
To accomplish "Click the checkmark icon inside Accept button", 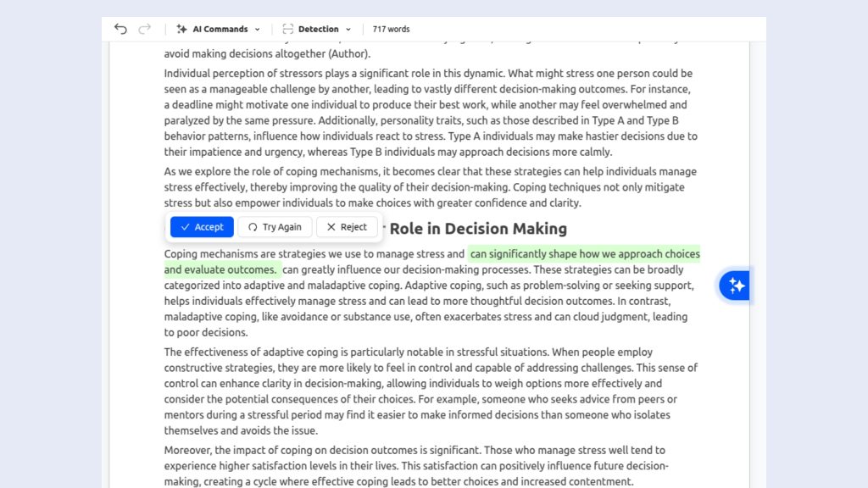I will pyautogui.click(x=186, y=227).
